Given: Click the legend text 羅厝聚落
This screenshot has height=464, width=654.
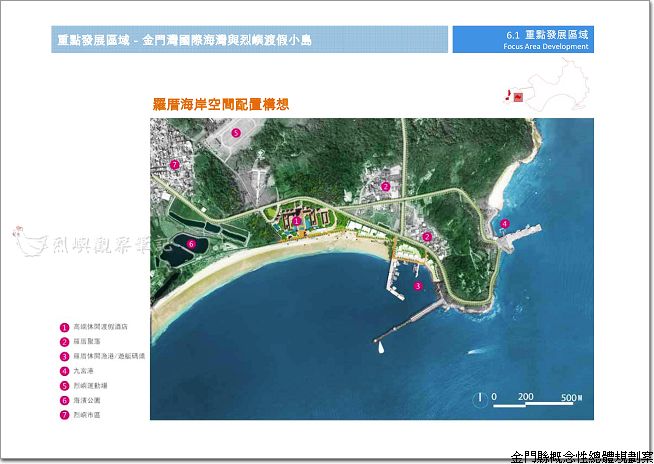Looking at the screenshot, I should (87, 341).
